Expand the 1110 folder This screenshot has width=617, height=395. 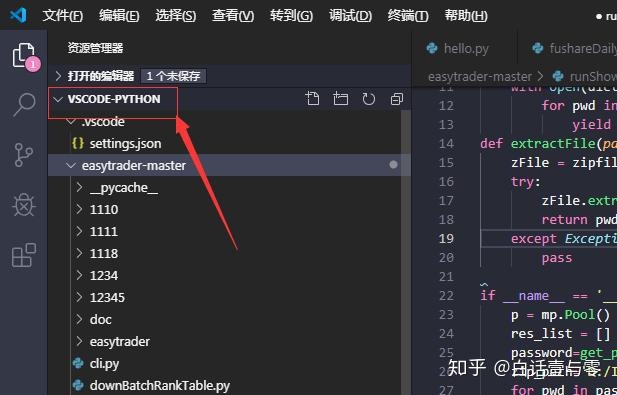coord(79,209)
